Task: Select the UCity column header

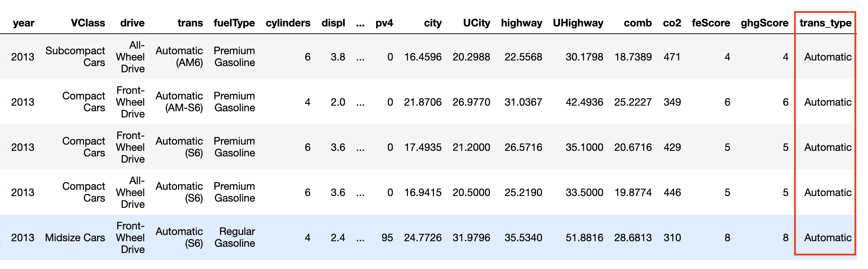Action: [476, 23]
